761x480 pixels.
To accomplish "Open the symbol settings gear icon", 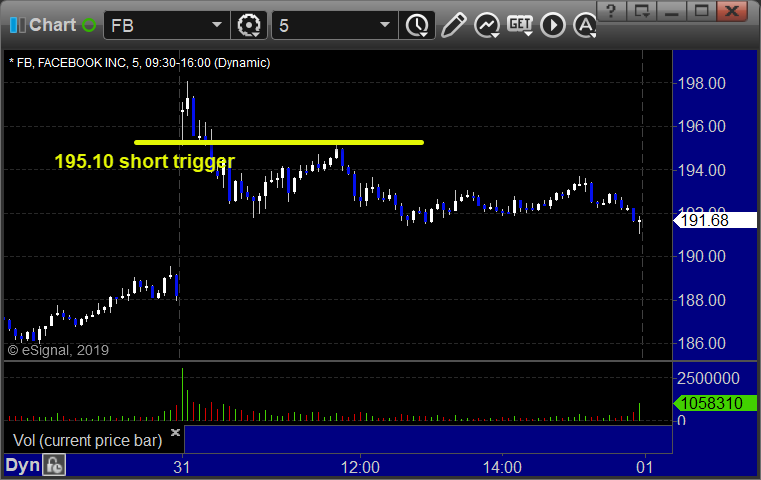I will coord(249,25).
